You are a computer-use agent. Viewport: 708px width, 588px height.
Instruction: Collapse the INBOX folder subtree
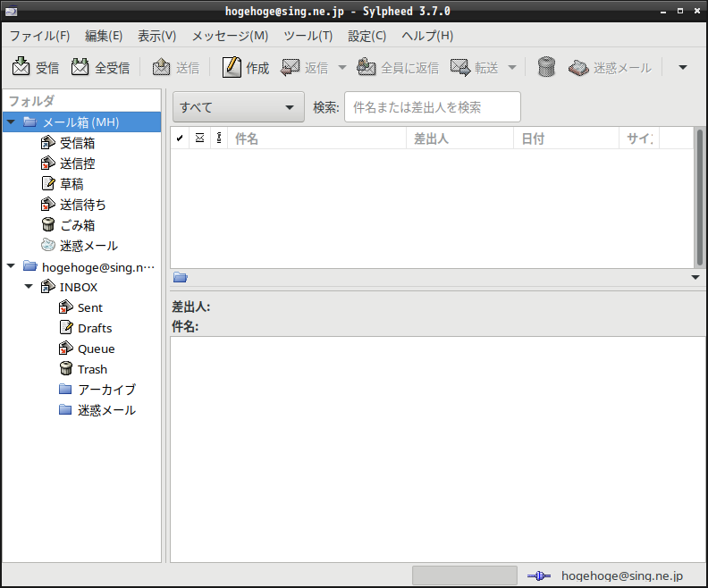point(29,287)
